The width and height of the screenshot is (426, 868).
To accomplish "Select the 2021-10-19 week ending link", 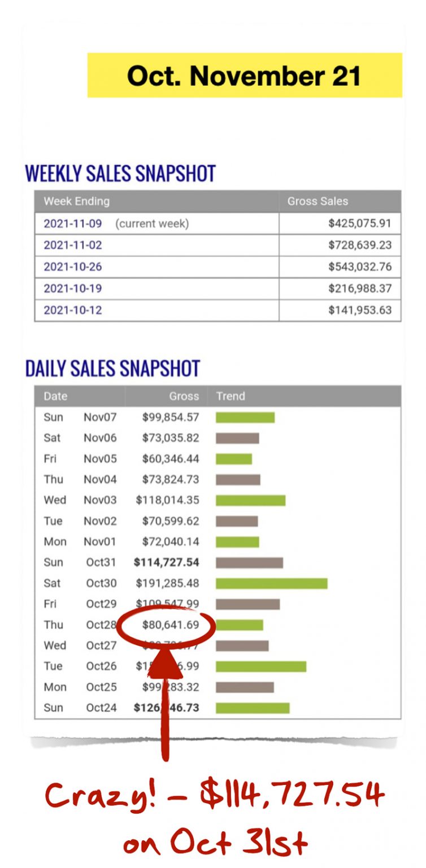I will tap(73, 288).
